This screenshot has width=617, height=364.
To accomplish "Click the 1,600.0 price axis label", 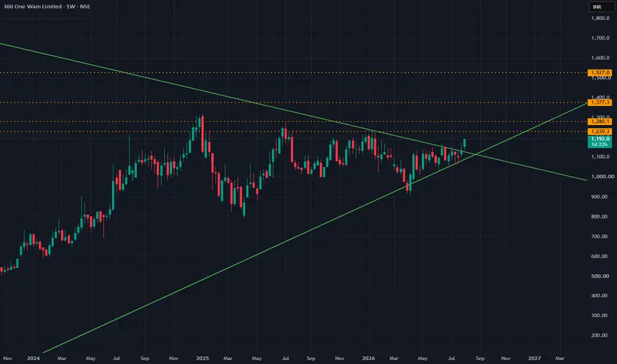I will click(x=600, y=58).
